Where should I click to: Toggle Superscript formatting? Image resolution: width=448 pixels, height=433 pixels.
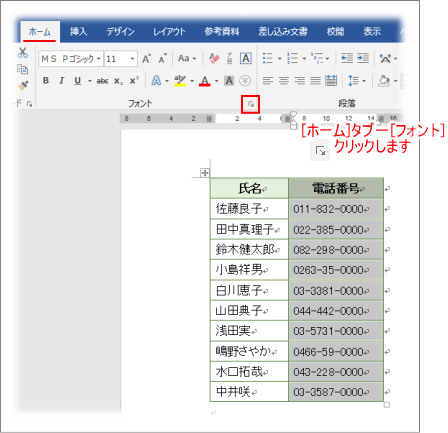[x=134, y=81]
